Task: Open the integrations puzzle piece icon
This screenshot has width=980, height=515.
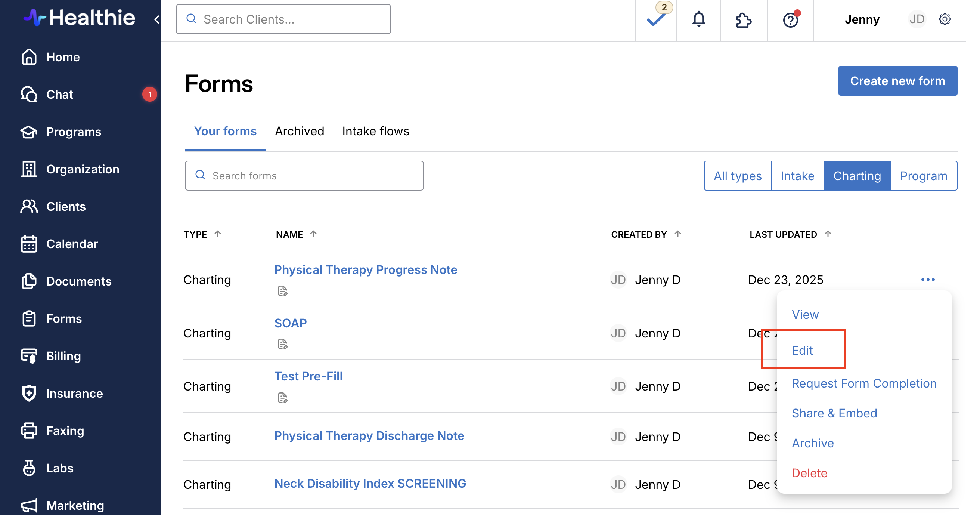Action: tap(743, 20)
